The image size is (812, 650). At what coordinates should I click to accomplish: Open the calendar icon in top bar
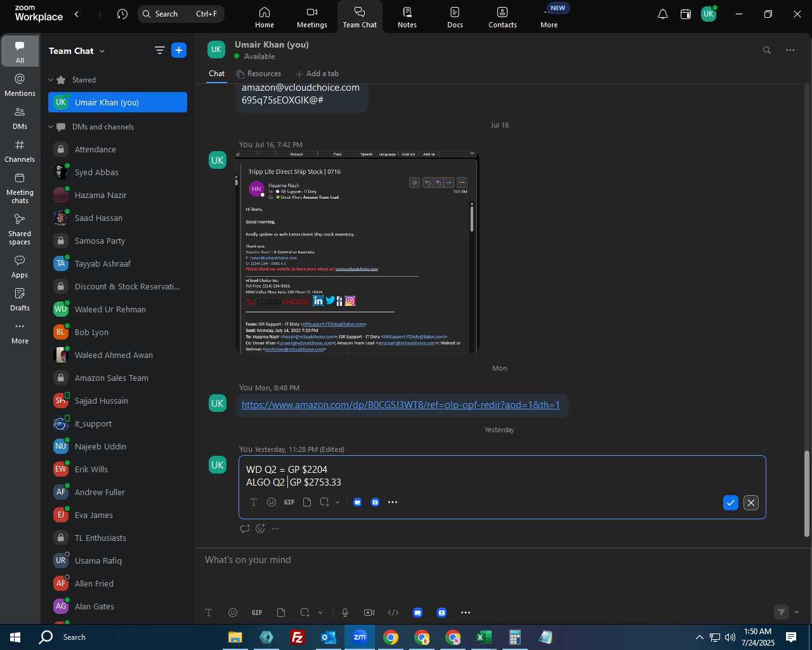(x=686, y=14)
